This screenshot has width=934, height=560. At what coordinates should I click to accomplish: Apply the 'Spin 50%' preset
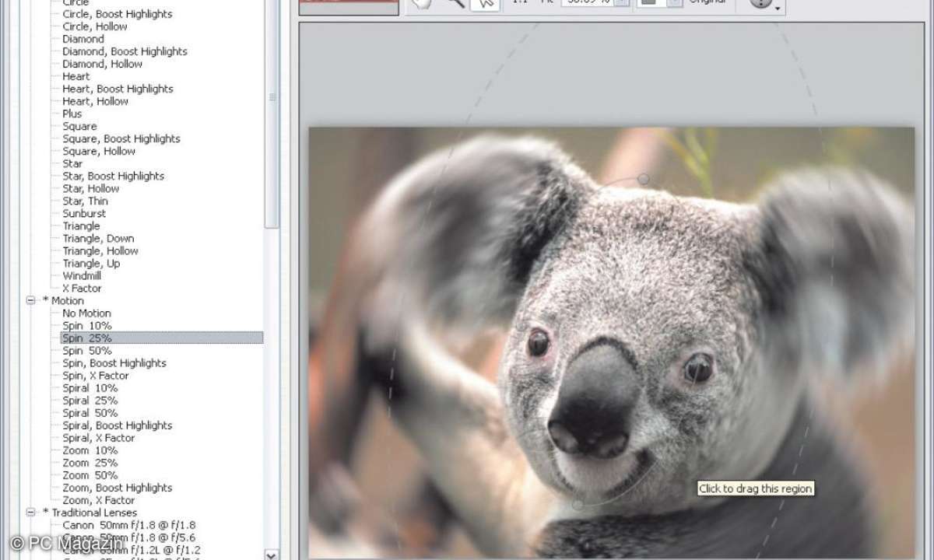click(x=87, y=350)
